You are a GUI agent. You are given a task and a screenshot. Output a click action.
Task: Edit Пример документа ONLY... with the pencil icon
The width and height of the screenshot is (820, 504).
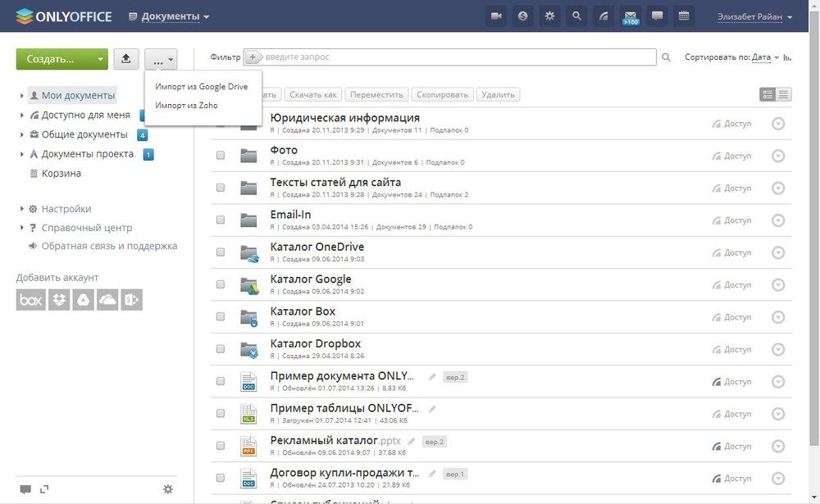tap(432, 377)
